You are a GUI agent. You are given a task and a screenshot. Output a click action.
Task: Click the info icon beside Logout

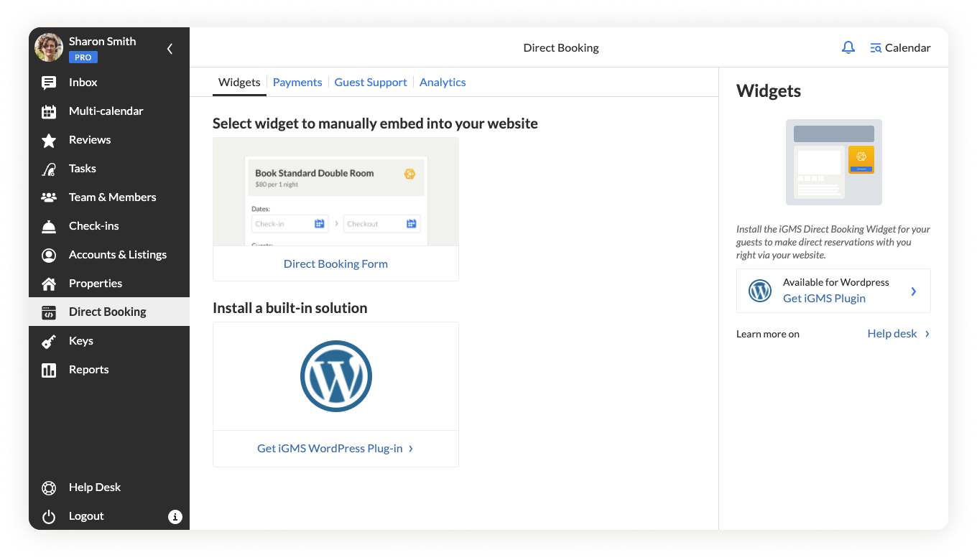click(x=175, y=516)
